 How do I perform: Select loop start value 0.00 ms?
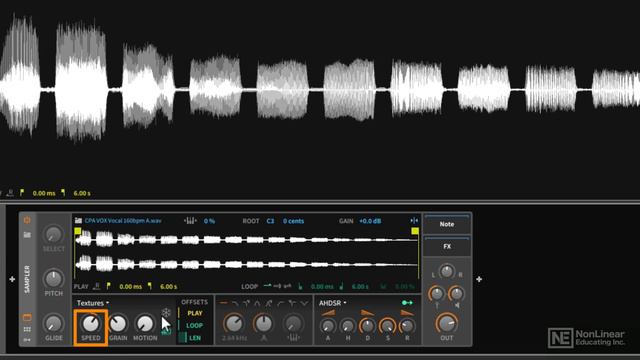322,287
